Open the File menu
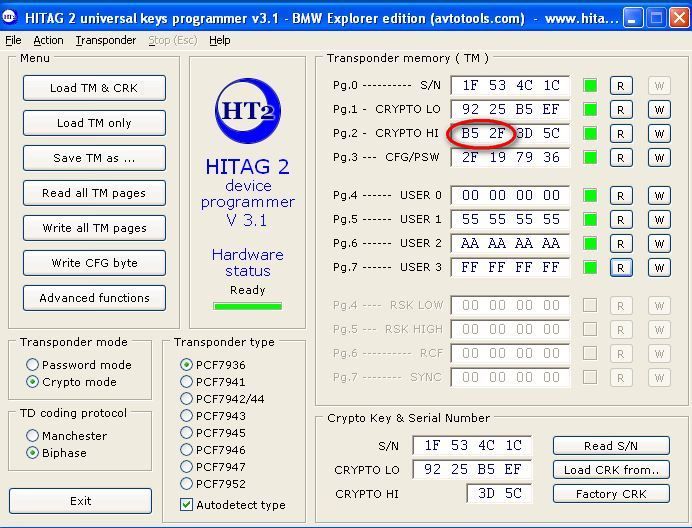This screenshot has height=528, width=692. coord(13,40)
